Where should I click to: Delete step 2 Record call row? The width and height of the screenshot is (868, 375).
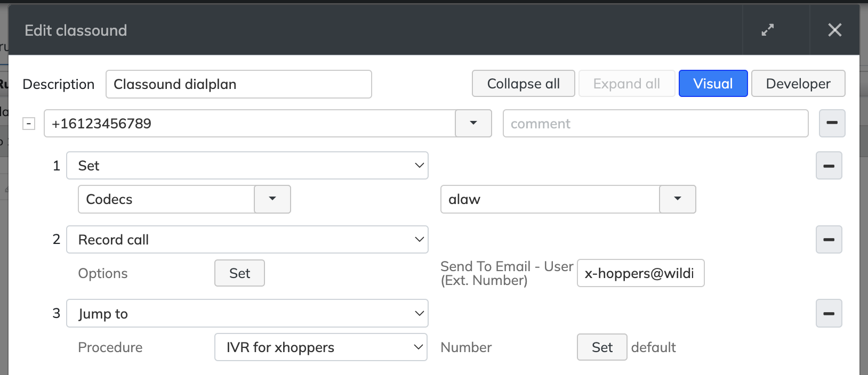(829, 240)
